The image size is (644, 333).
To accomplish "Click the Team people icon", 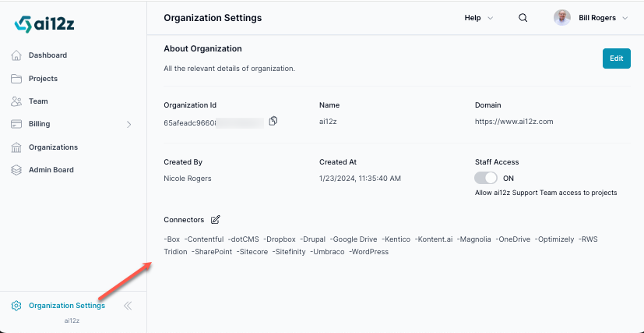I will point(16,101).
